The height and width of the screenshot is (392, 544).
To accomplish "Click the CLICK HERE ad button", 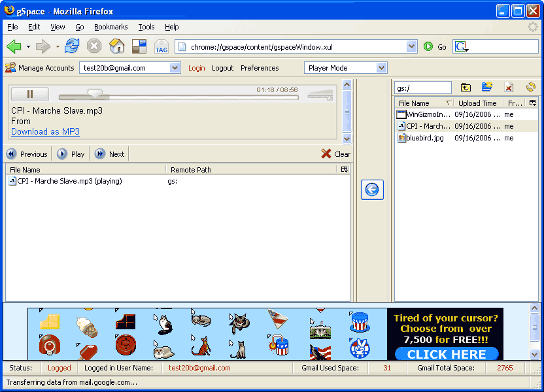I will click(447, 354).
